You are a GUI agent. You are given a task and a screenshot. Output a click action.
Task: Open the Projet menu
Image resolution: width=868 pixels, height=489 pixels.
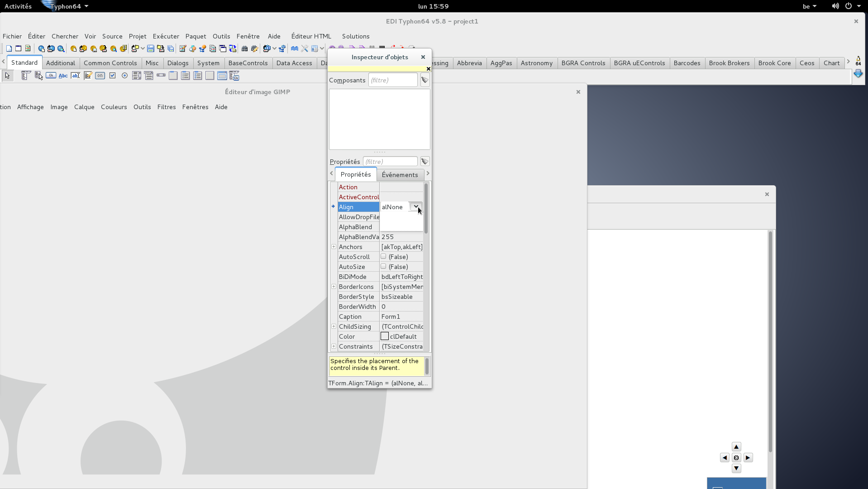pyautogui.click(x=138, y=36)
